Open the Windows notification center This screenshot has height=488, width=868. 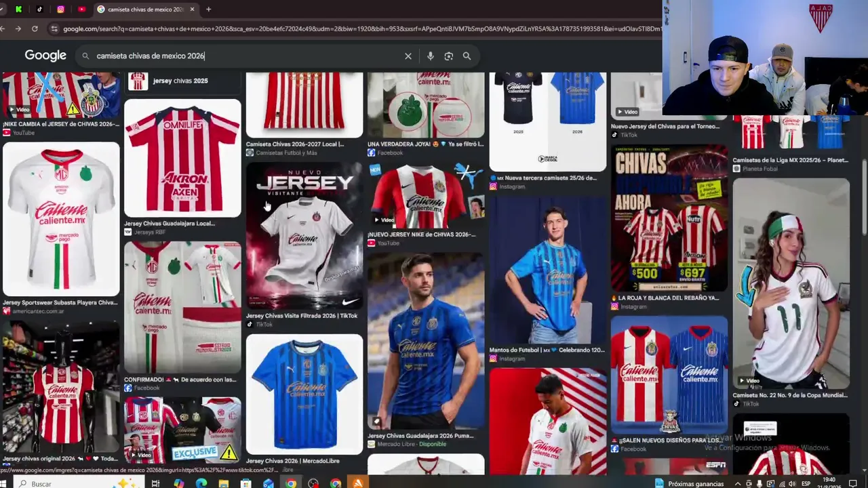tap(853, 484)
